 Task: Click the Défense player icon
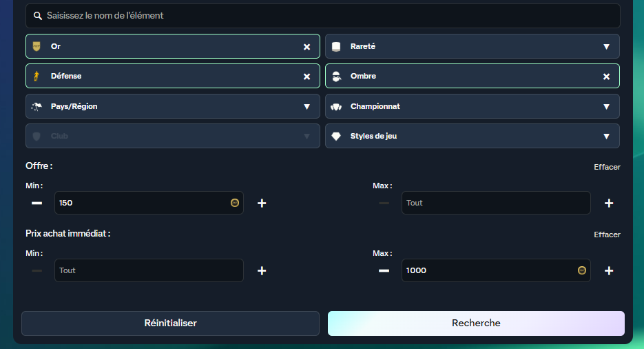tap(37, 76)
